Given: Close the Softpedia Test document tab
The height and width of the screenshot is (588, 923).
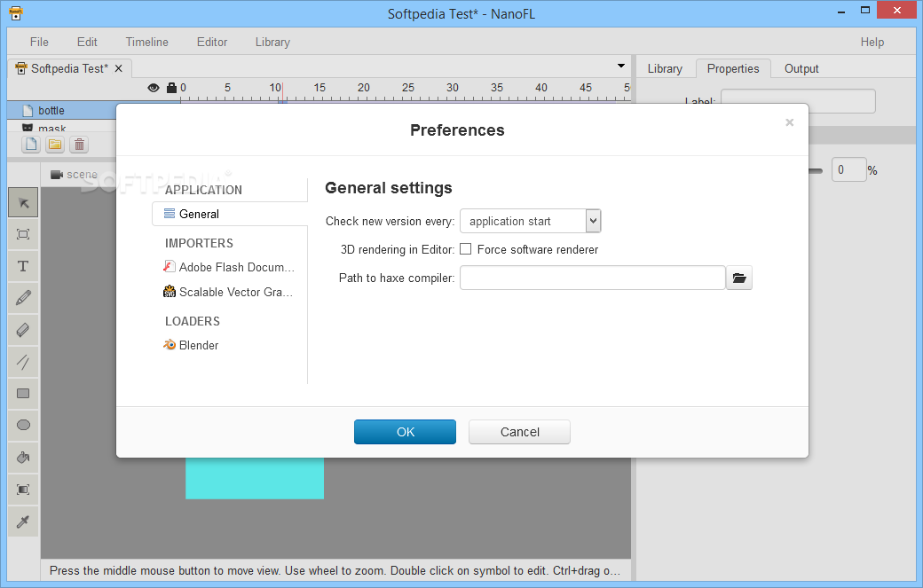Looking at the screenshot, I should pos(118,68).
